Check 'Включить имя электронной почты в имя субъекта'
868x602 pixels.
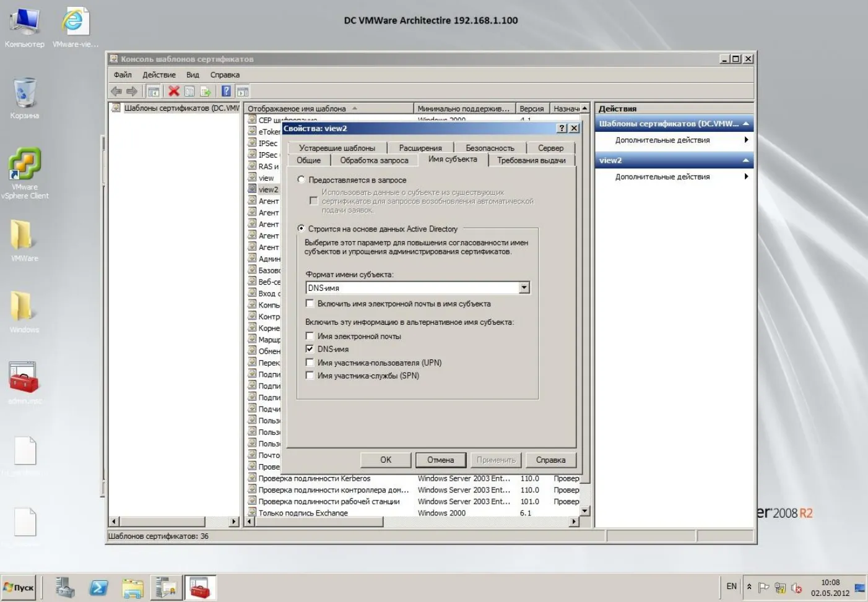pyautogui.click(x=310, y=304)
